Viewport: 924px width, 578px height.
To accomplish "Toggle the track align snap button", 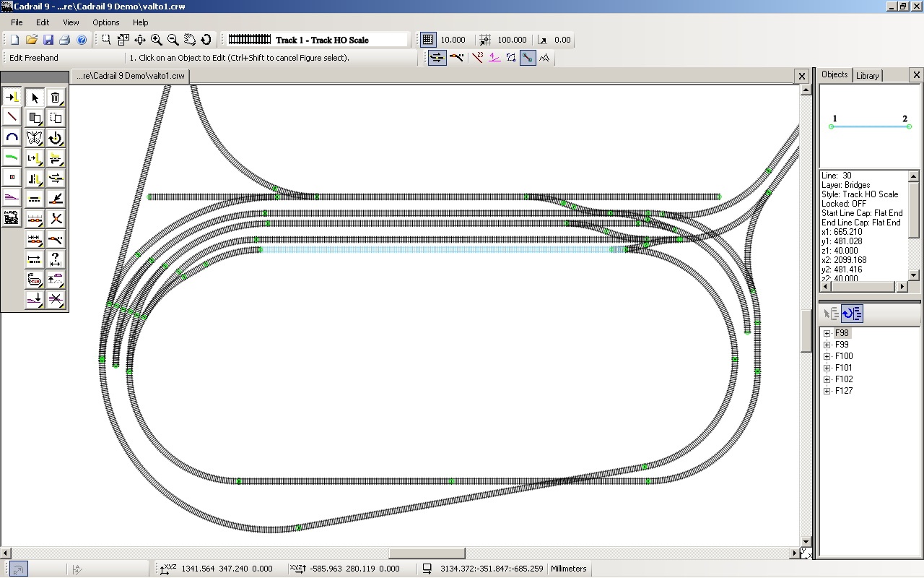I will [437, 58].
